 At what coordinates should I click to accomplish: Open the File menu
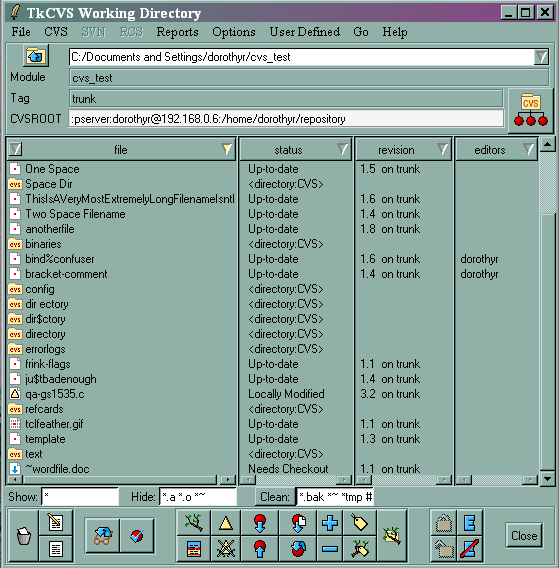(21, 32)
